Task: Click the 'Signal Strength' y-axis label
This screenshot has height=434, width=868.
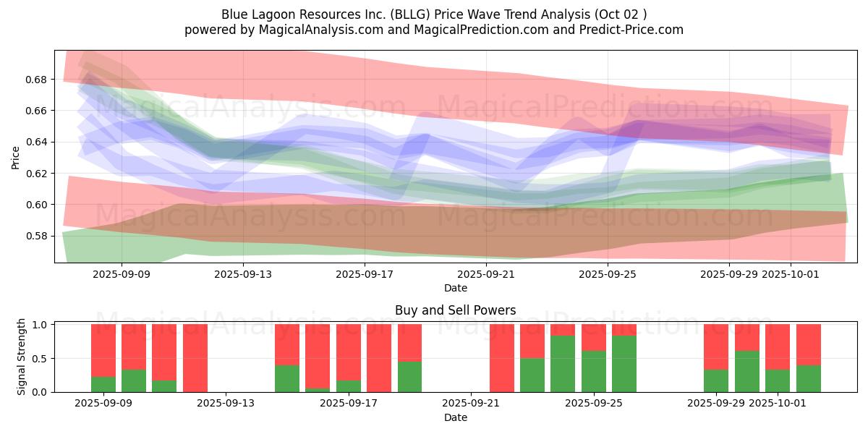Action: click(x=22, y=357)
